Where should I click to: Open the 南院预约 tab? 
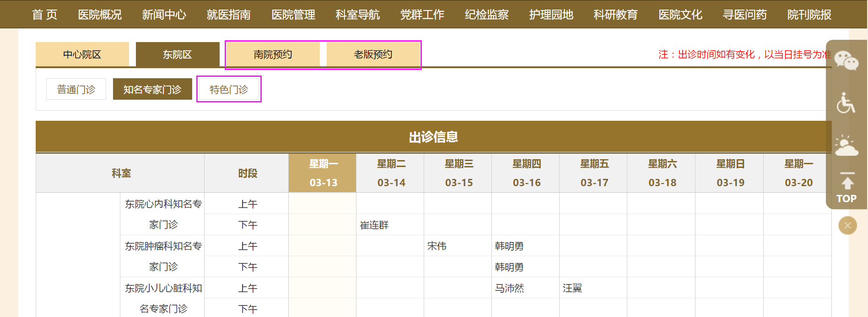(x=273, y=54)
